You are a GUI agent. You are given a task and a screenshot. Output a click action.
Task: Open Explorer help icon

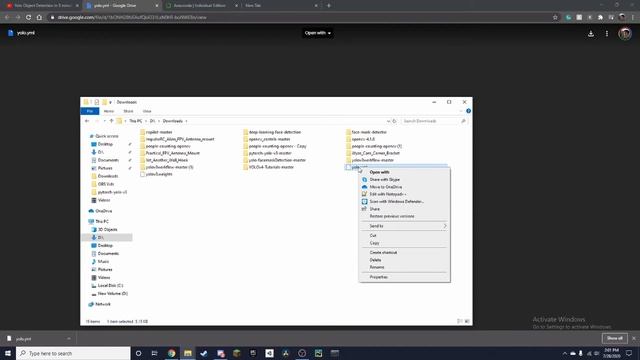pyautogui.click(x=468, y=111)
